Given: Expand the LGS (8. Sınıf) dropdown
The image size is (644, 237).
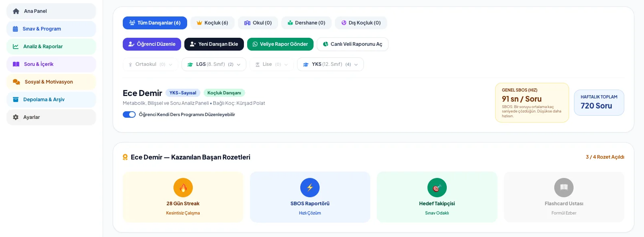Looking at the screenshot, I should (214, 64).
